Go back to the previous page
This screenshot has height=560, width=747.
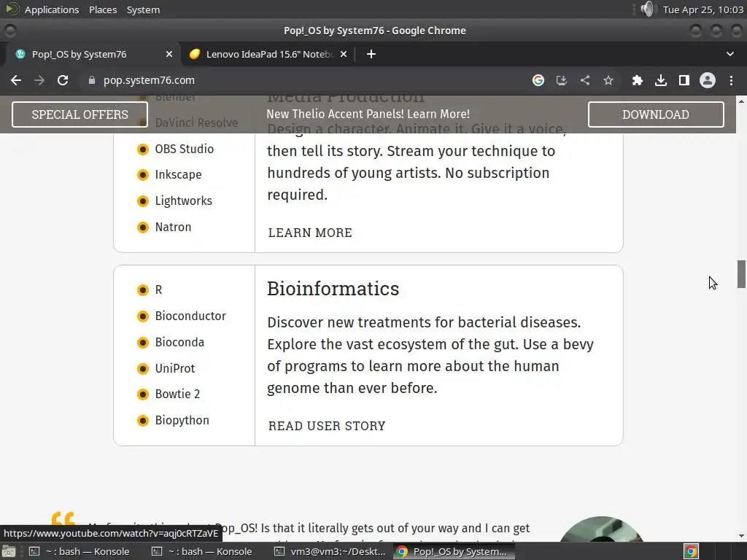[16, 80]
